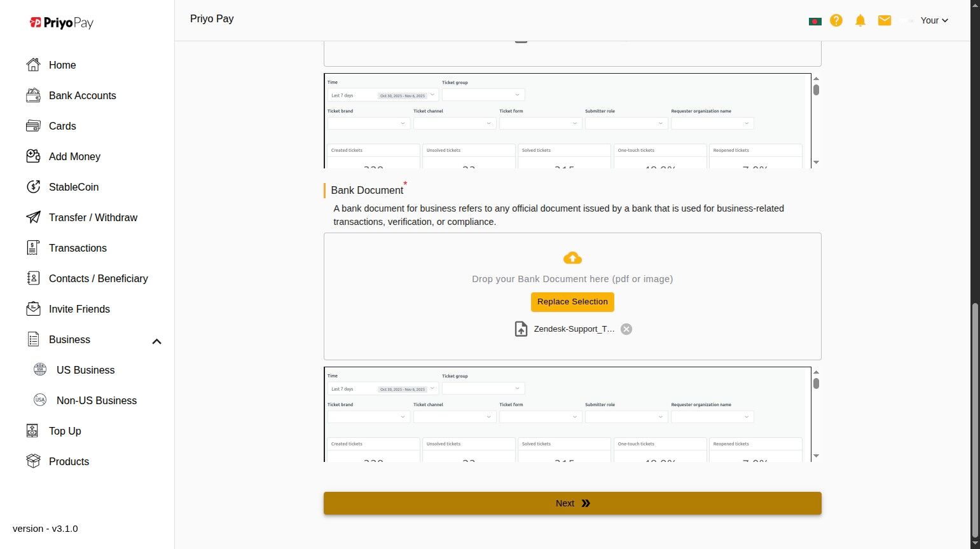Click the Bank Document section heading

tap(367, 190)
